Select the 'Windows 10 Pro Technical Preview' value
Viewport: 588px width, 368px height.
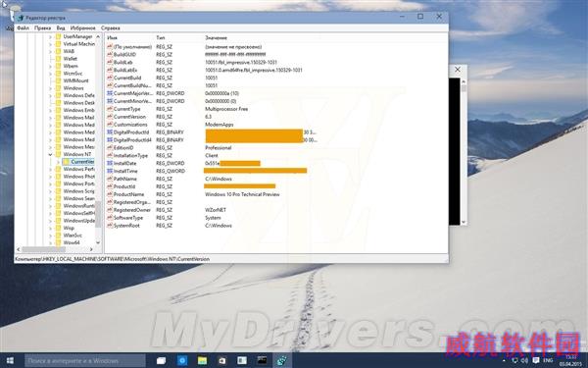click(242, 194)
